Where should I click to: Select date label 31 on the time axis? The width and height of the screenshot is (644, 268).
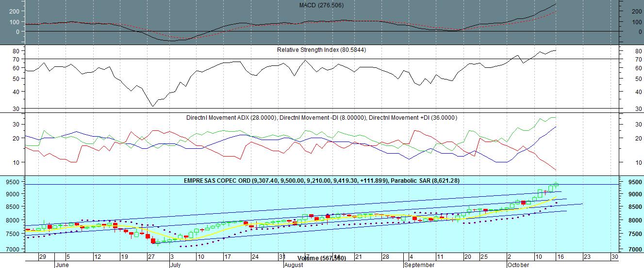(282, 257)
